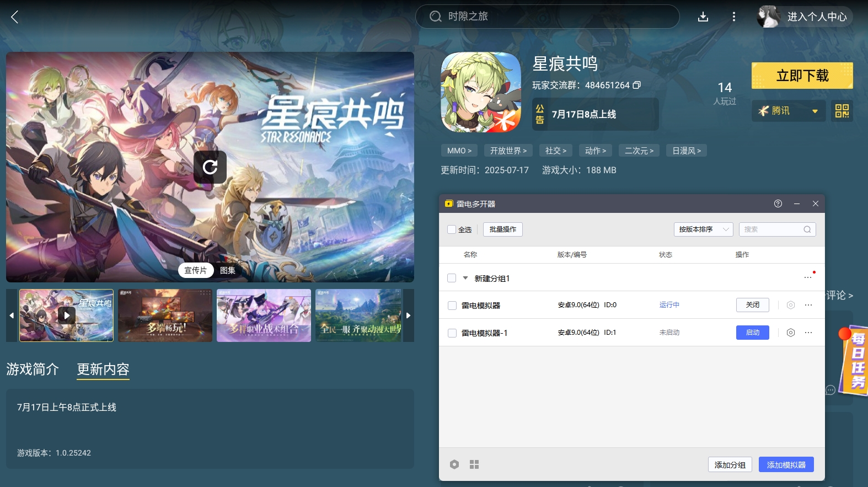The image size is (868, 487).
Task: Click 启动 for 雷电模拟器-1
Action: [x=753, y=333]
